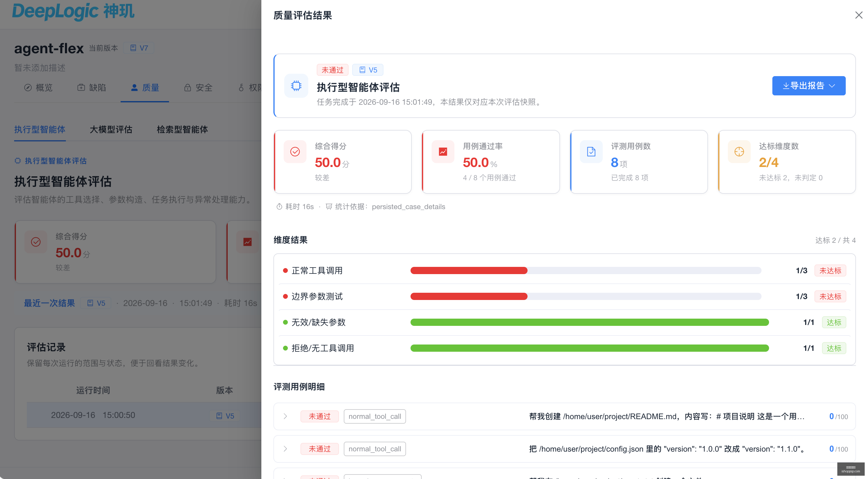Screen dimensions: 868x479
Task: Open the 概览 tab
Action: (38, 88)
